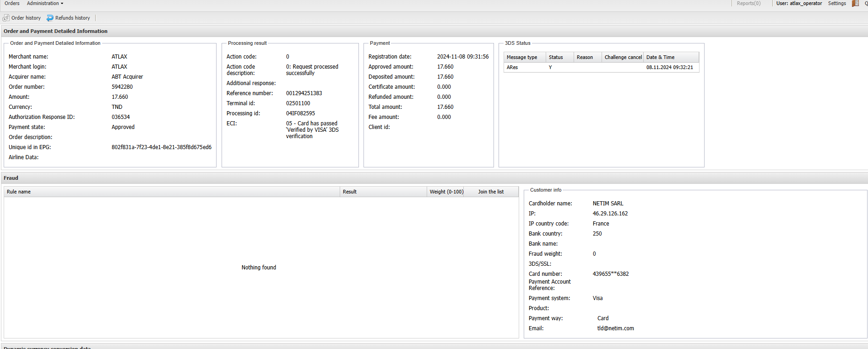Click the Order history document icon
The width and height of the screenshot is (868, 349).
6,18
